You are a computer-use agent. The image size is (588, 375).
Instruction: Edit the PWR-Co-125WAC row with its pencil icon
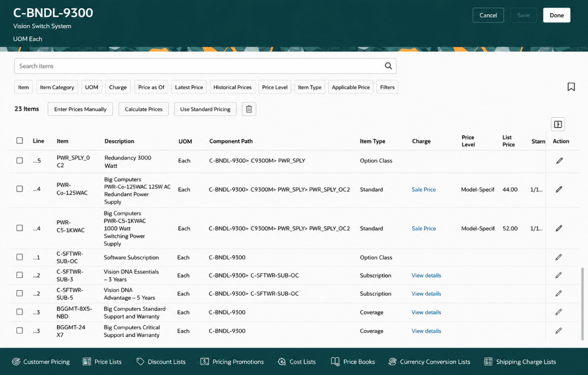[x=559, y=189]
